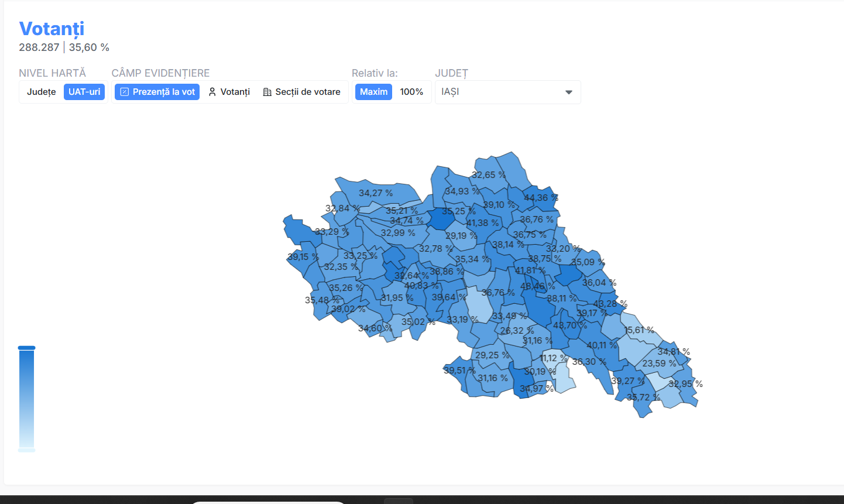Click the top handle of legend slider
The width and height of the screenshot is (844, 504).
pos(27,348)
